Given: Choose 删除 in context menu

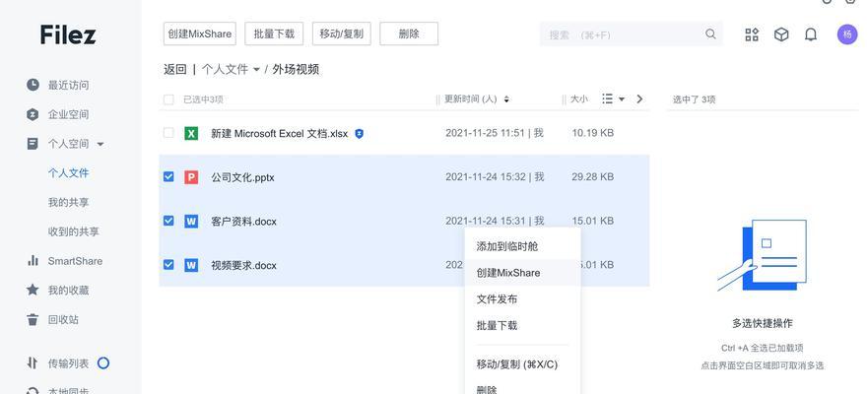Looking at the screenshot, I should [522, 389].
